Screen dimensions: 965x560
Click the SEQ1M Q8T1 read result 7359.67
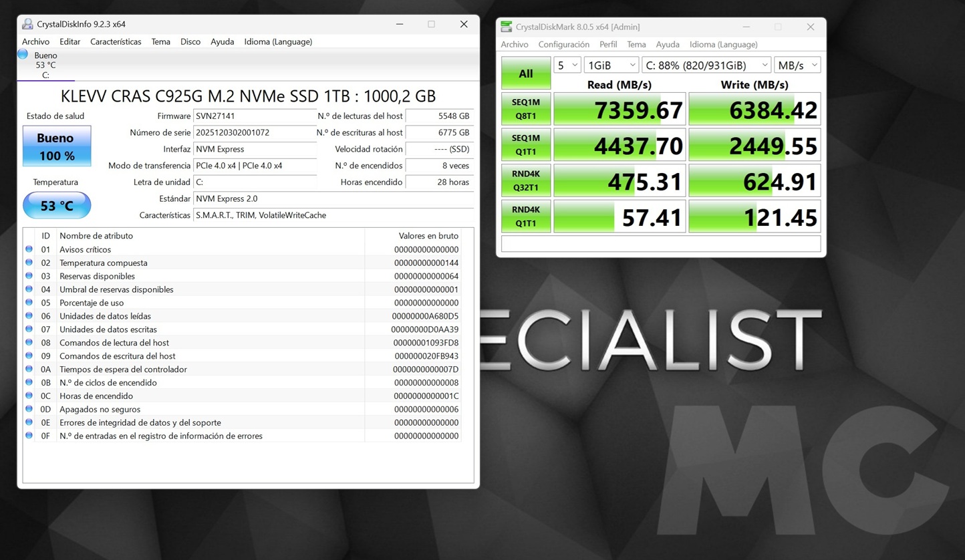[x=619, y=109]
